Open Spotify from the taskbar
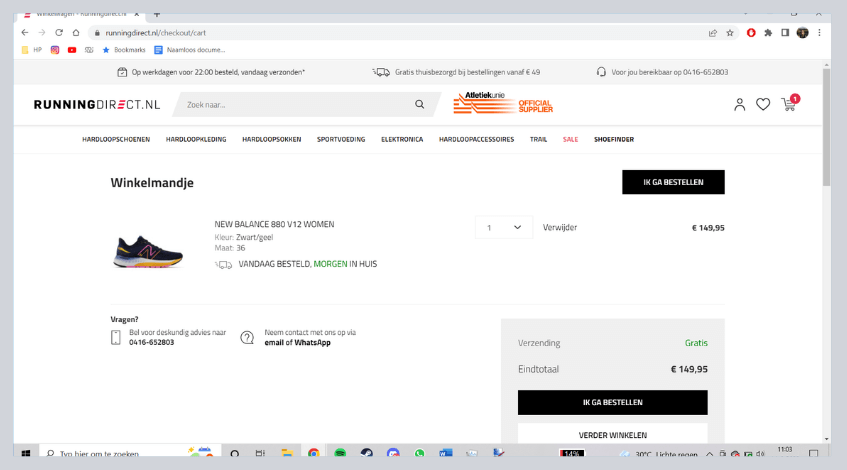 340,453
